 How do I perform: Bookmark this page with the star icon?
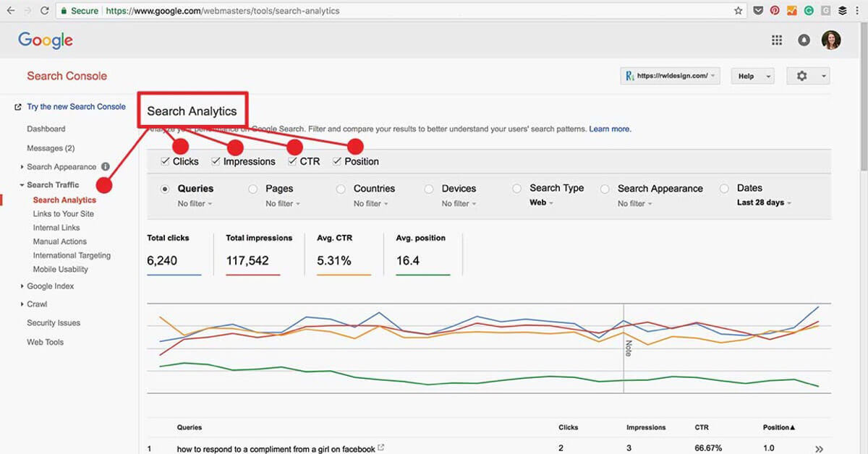point(738,11)
